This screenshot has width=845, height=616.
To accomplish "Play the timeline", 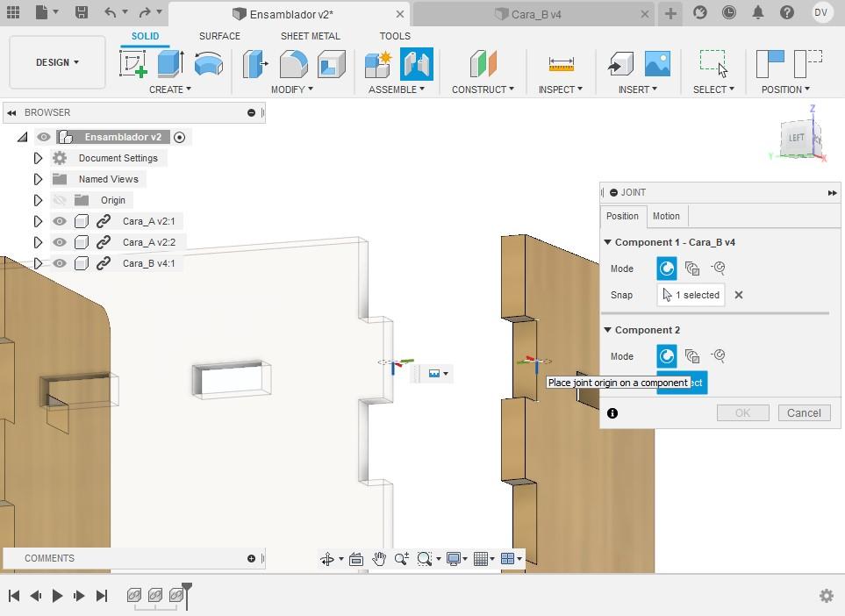I will coord(57,596).
